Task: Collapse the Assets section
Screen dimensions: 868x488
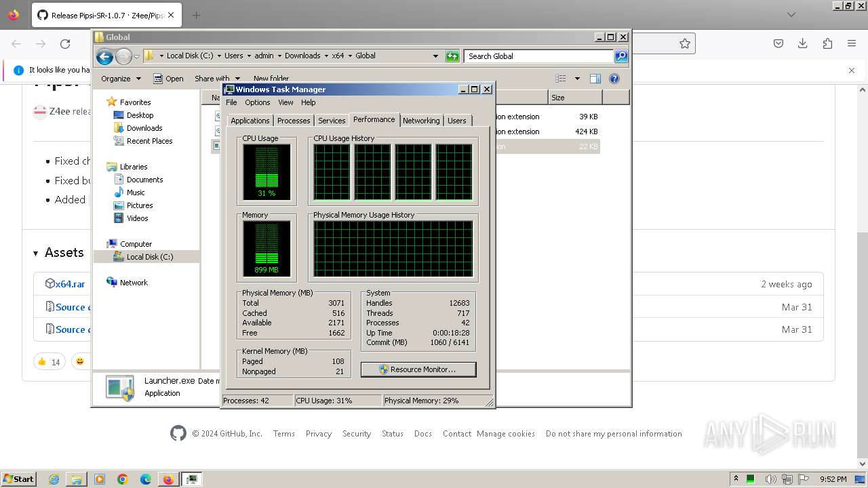Action: click(x=58, y=252)
